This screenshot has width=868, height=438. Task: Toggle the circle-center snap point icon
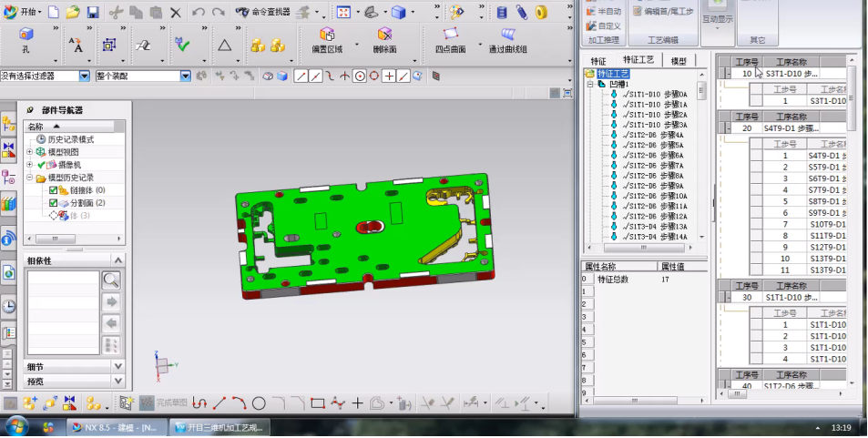360,76
